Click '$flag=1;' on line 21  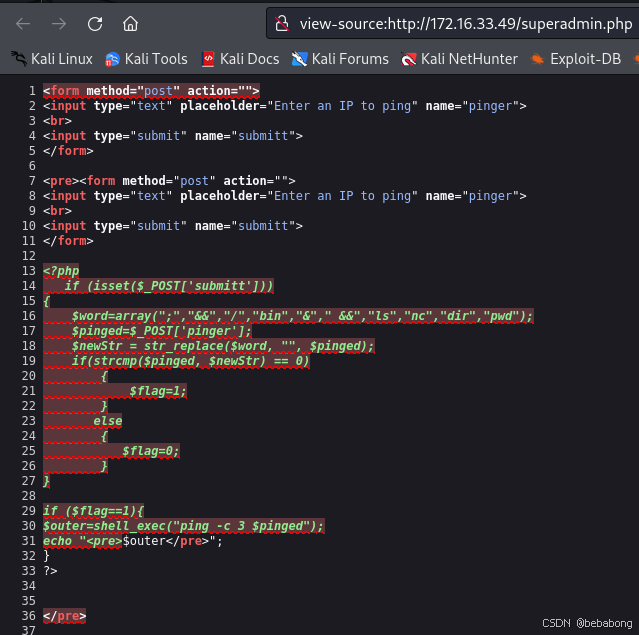(x=158, y=391)
